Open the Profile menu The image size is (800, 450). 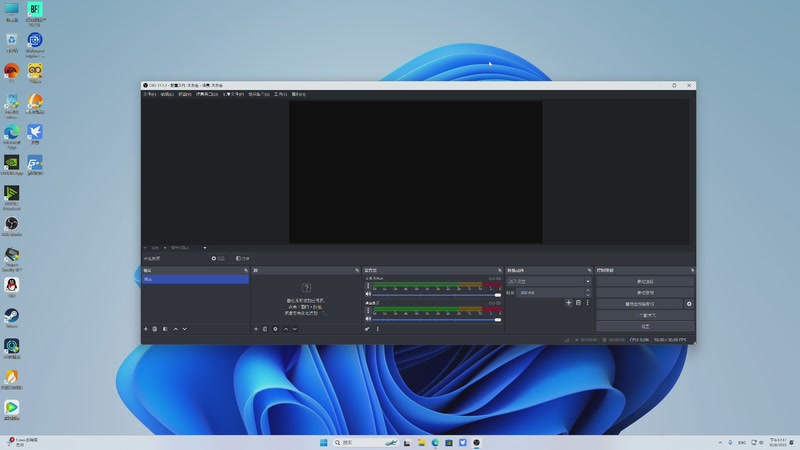pyautogui.click(x=233, y=94)
